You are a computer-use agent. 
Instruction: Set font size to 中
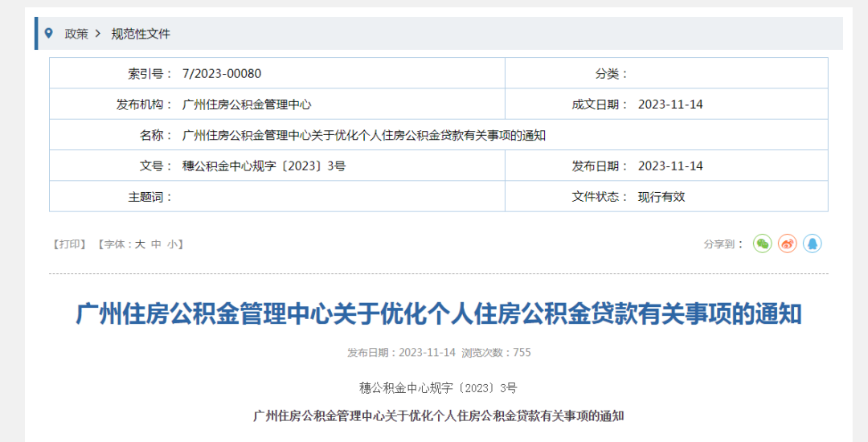tap(156, 244)
